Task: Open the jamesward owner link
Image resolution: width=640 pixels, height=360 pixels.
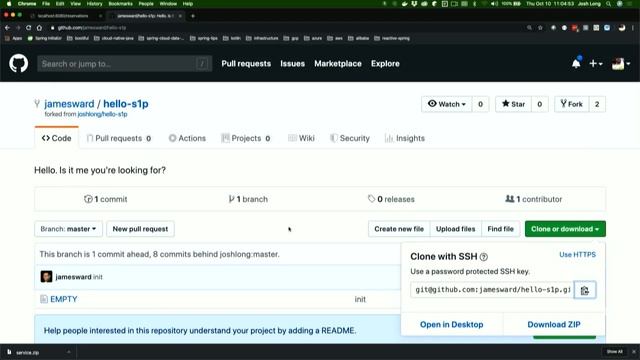Action: (x=69, y=104)
